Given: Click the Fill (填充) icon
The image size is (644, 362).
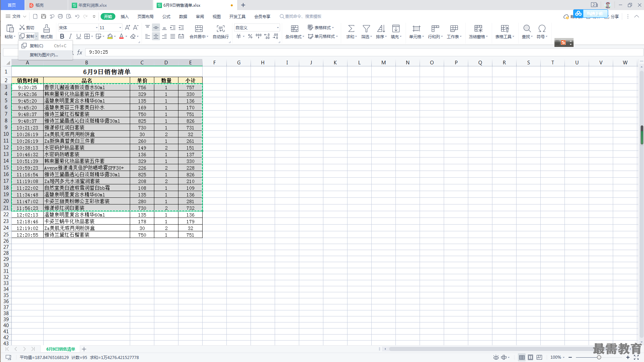Looking at the screenshot, I should point(396,28).
